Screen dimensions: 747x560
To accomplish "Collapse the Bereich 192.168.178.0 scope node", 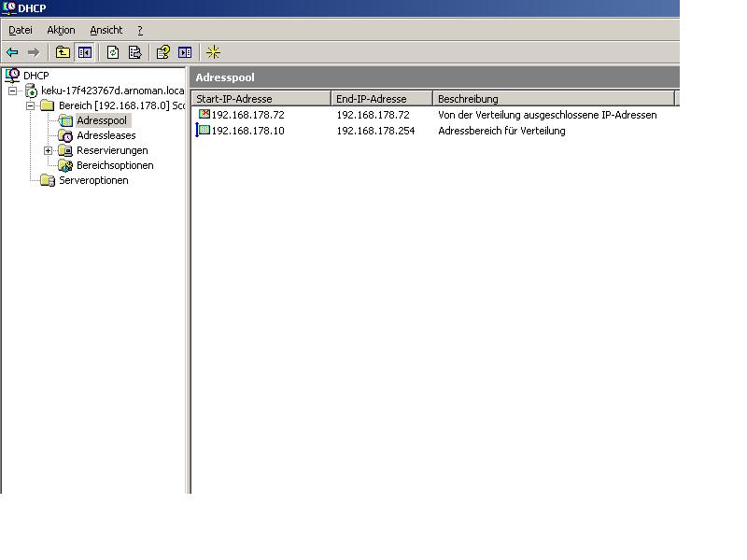I will pos(31,105).
